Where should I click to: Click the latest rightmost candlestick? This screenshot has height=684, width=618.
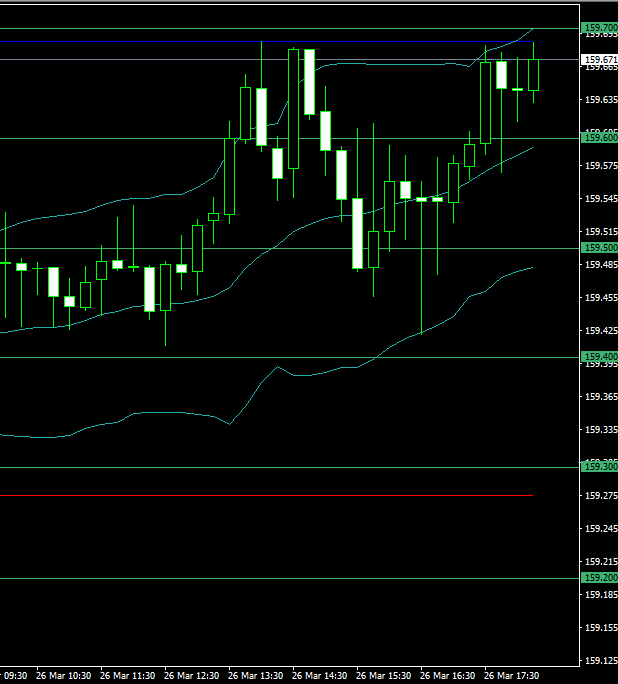[534, 75]
